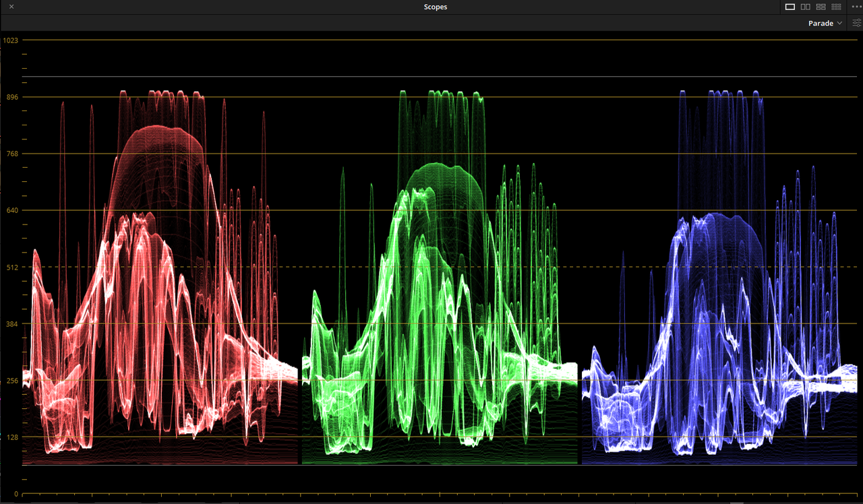Switch to nine-scope grid layout

(x=836, y=7)
